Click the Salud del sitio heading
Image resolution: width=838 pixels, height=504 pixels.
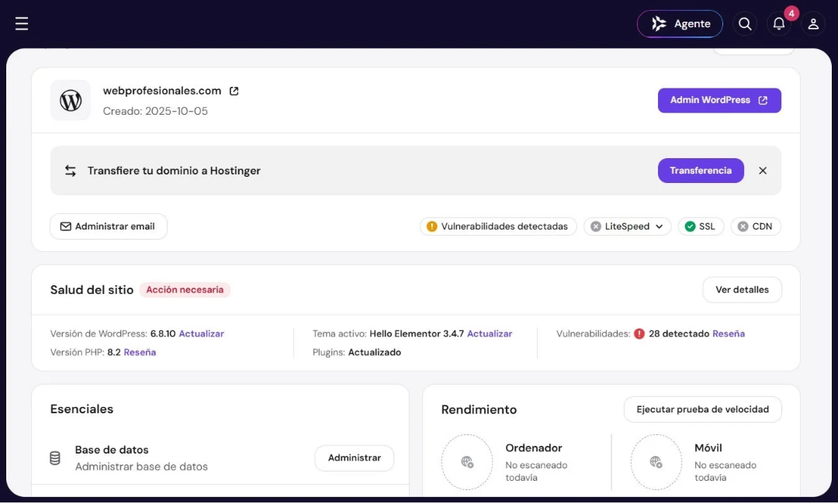[92, 290]
